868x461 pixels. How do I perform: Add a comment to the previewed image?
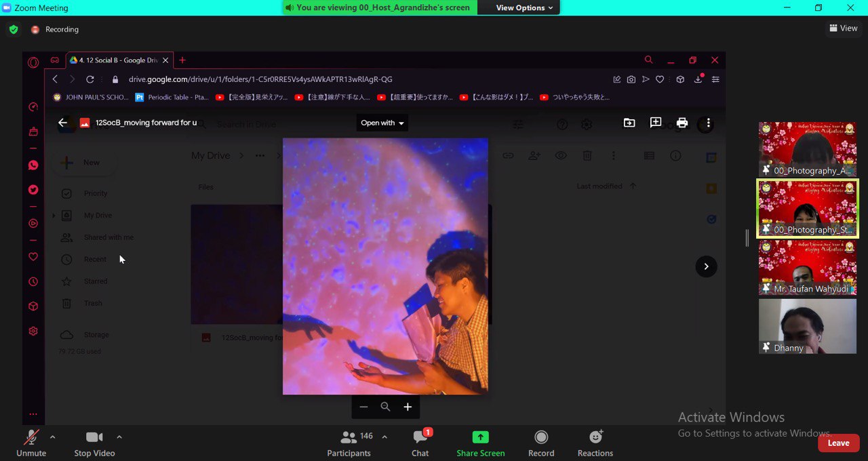coord(655,123)
